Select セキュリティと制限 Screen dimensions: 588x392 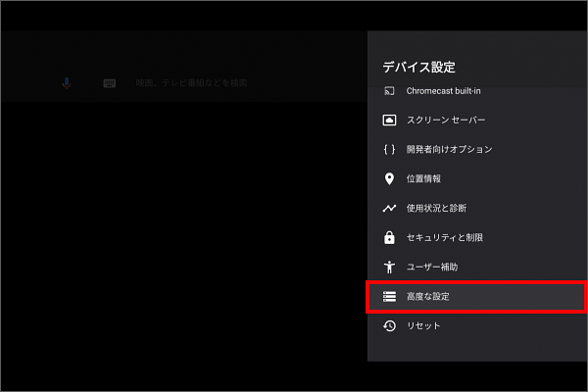tap(444, 237)
